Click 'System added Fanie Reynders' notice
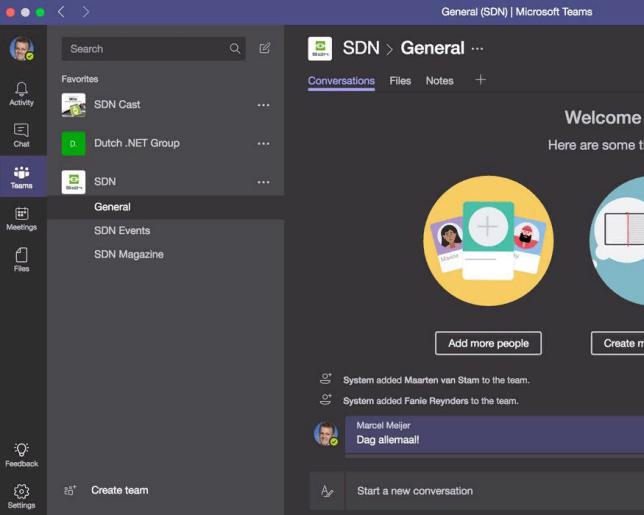Image resolution: width=644 pixels, height=515 pixels. click(x=430, y=401)
